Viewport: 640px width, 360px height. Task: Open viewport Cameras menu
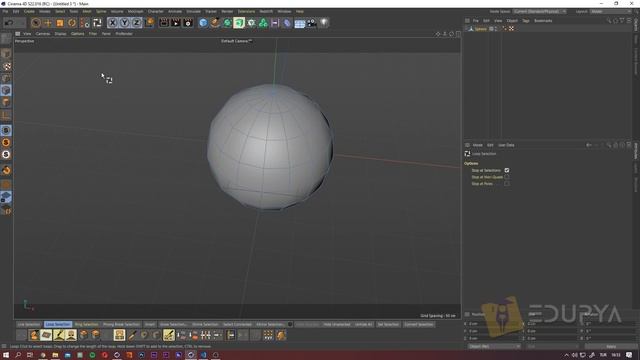pyautogui.click(x=43, y=34)
